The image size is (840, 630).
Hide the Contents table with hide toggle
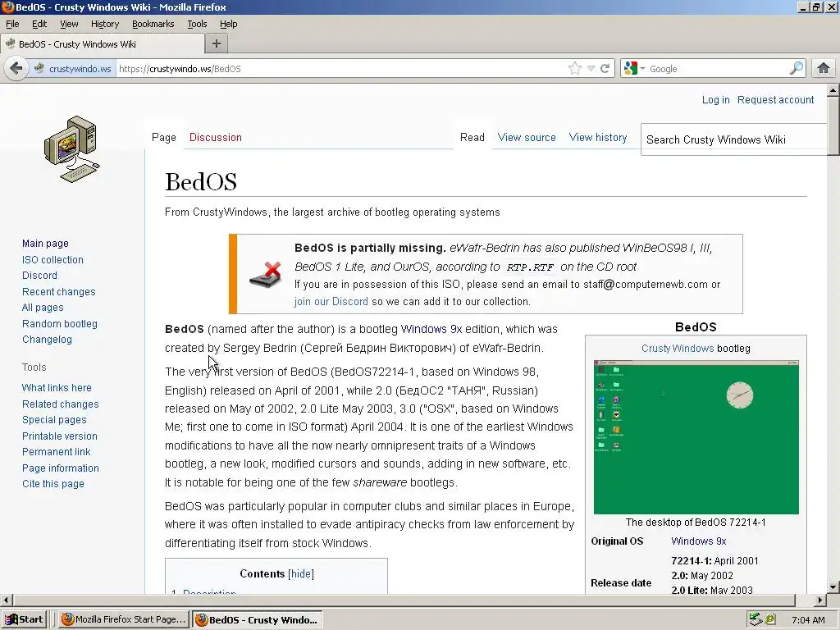(301, 573)
